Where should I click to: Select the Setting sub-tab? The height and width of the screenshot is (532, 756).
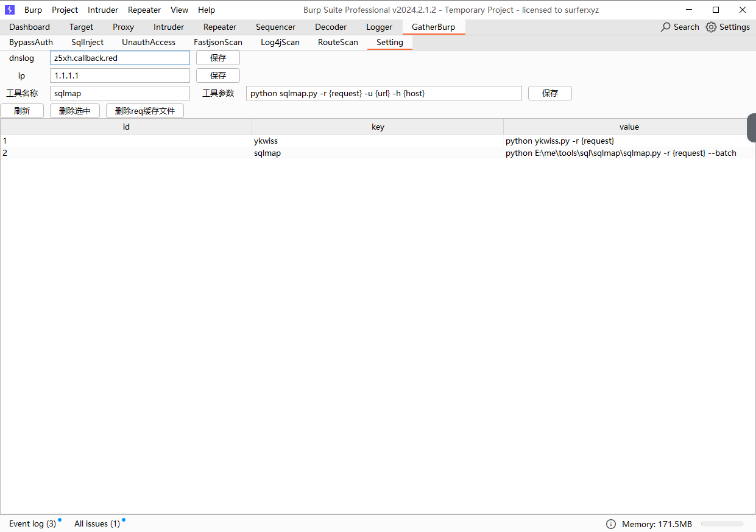coord(390,42)
